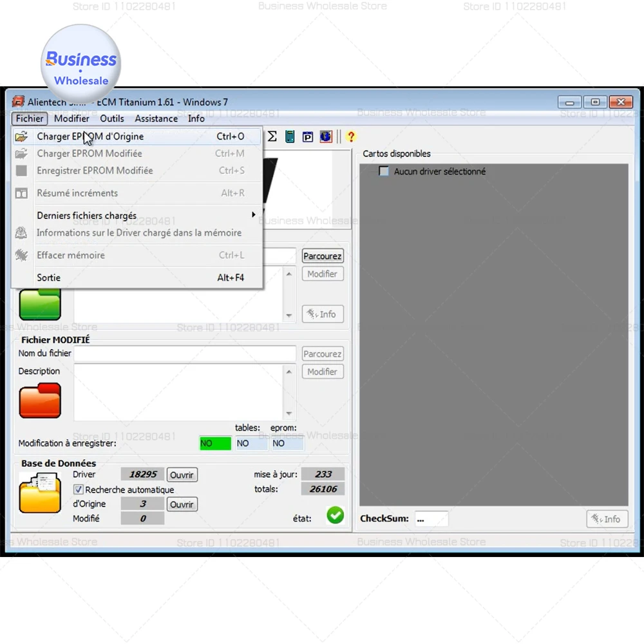Open the driver database icon on toolbar

[x=289, y=137]
